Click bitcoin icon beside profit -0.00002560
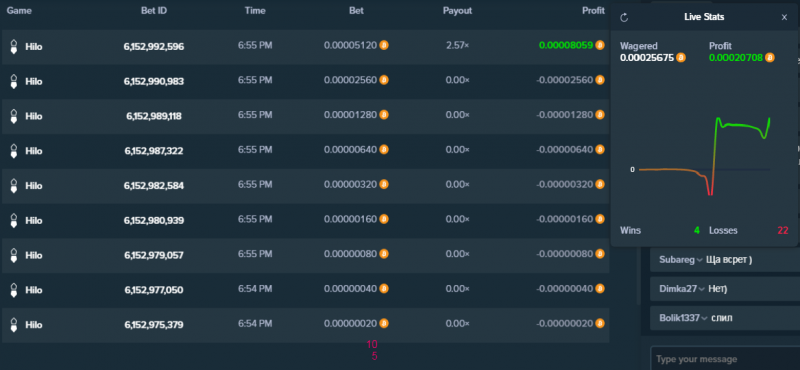 [x=599, y=80]
